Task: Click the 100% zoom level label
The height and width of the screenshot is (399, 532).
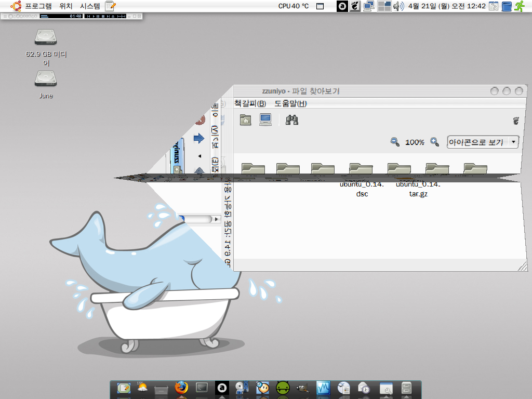Action: (415, 142)
